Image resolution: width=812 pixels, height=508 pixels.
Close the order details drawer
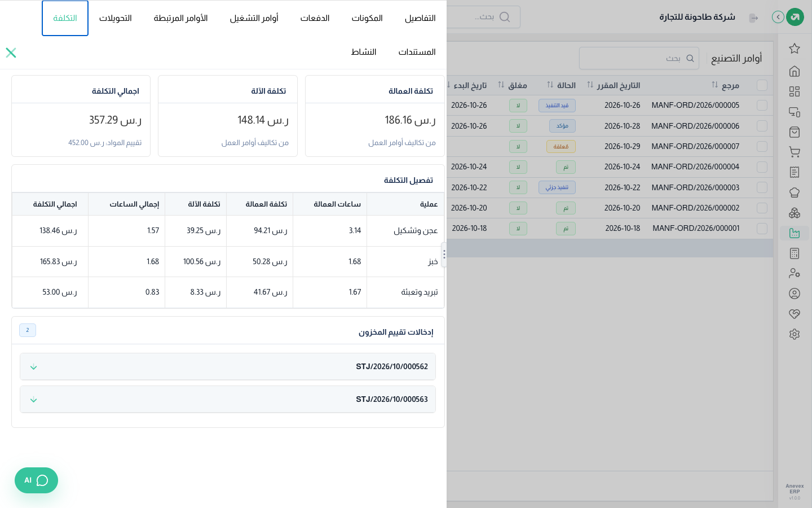pyautogui.click(x=11, y=52)
